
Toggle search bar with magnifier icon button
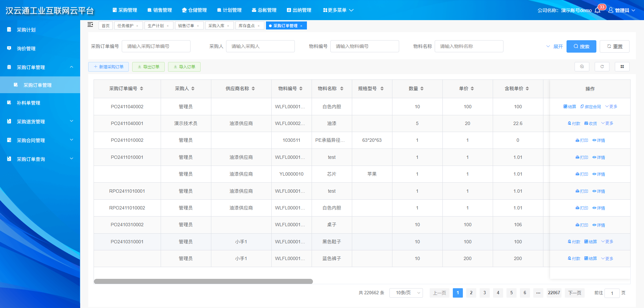tap(582, 67)
